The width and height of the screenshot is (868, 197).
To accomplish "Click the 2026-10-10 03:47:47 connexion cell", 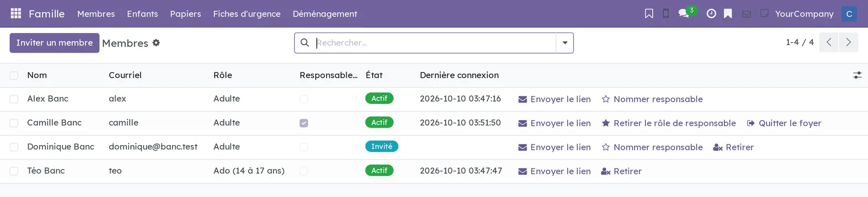I will (x=461, y=170).
